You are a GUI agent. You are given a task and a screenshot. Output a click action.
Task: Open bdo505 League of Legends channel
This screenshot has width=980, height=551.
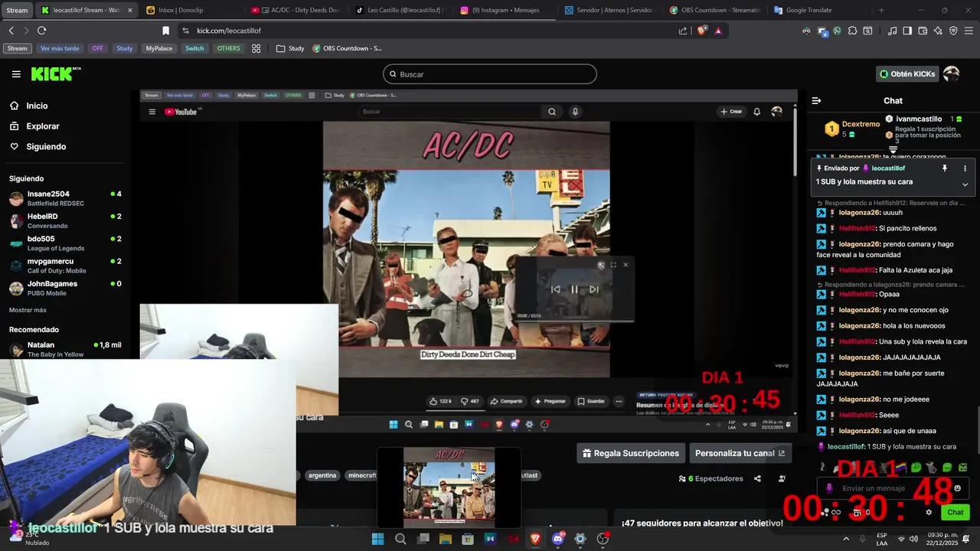tap(65, 243)
